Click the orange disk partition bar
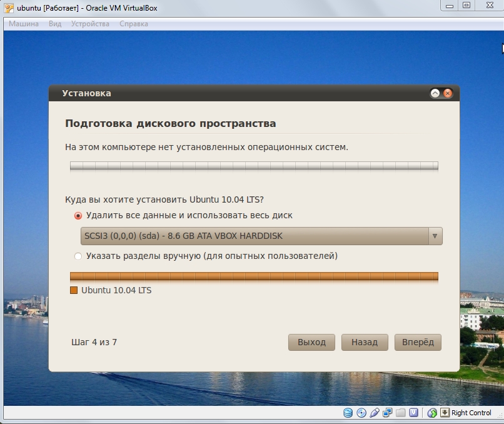Screen dimensions: 504x424 click(x=254, y=276)
